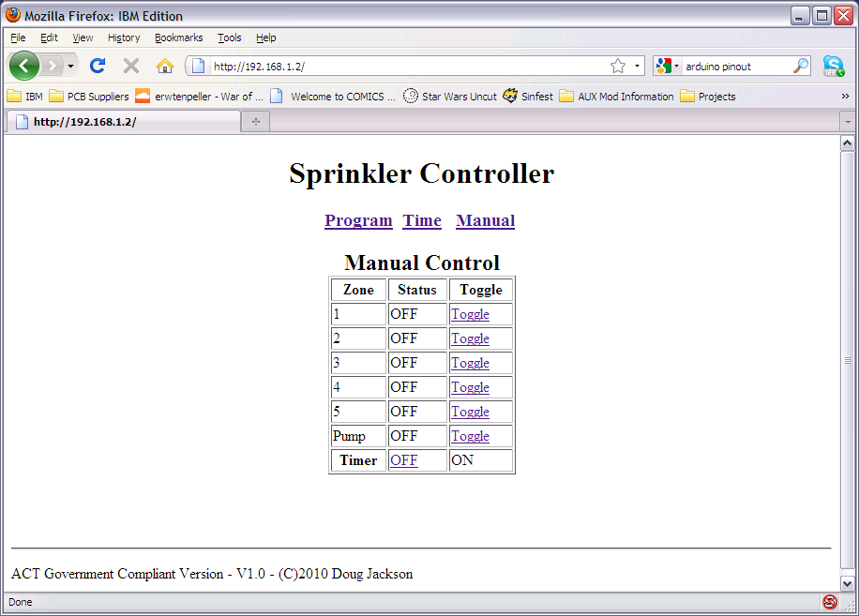
Task: Open the AUX Mod Information bookmarks folder
Action: coord(617,97)
